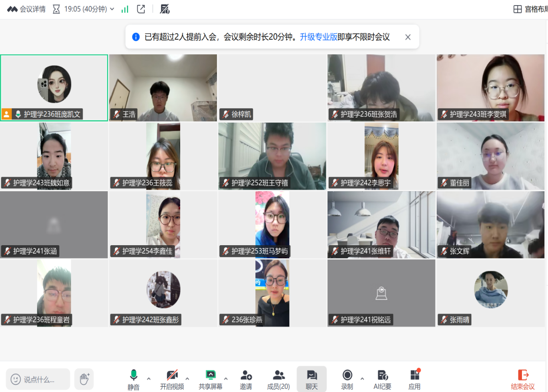Image resolution: width=548 pixels, height=392 pixels.
Task: Click 结束会议 to end meeting
Action: pyautogui.click(x=522, y=379)
